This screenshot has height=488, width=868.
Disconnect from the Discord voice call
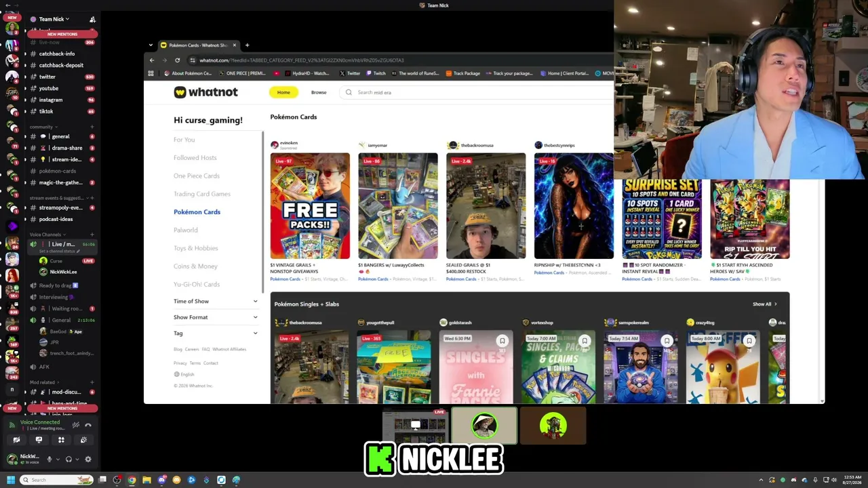87,425
